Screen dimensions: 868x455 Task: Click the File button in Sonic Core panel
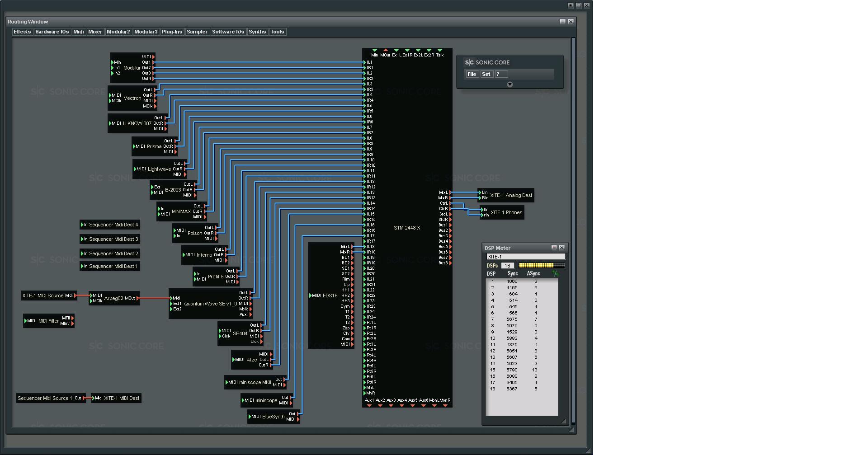coord(472,74)
